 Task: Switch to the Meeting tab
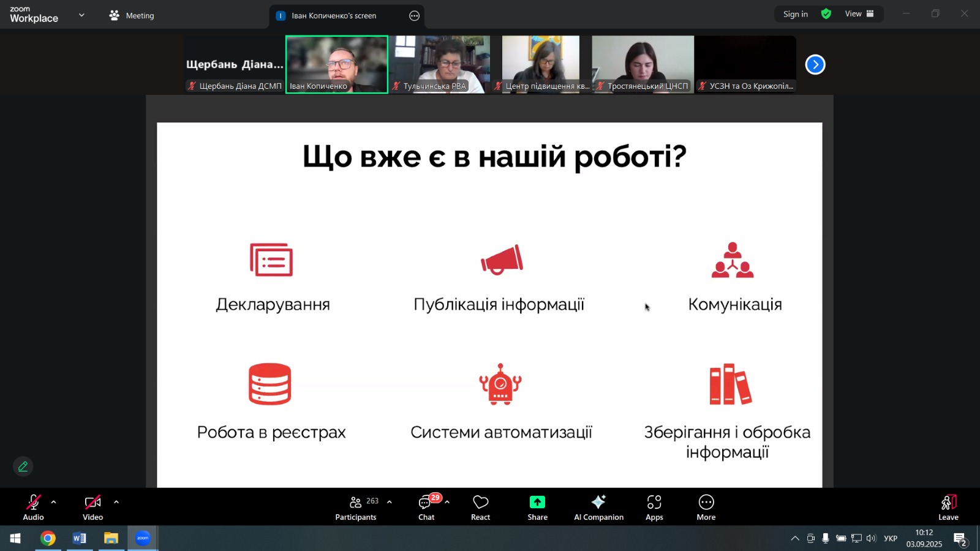click(x=132, y=15)
